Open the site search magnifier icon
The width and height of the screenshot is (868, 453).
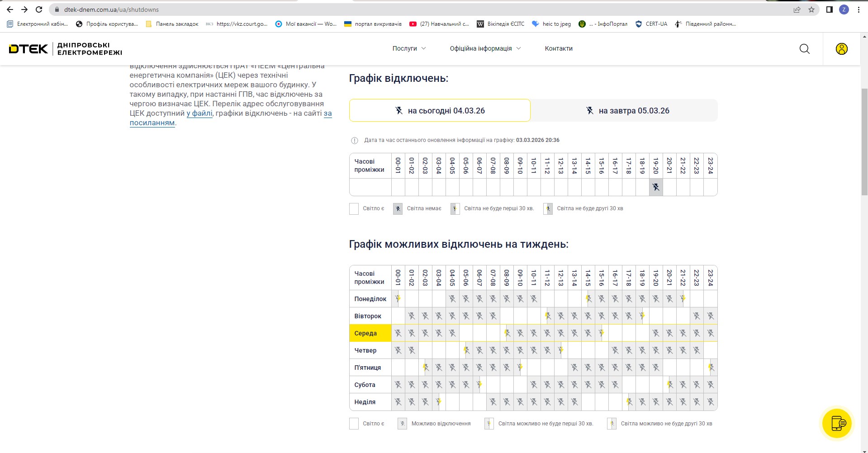[x=804, y=49]
